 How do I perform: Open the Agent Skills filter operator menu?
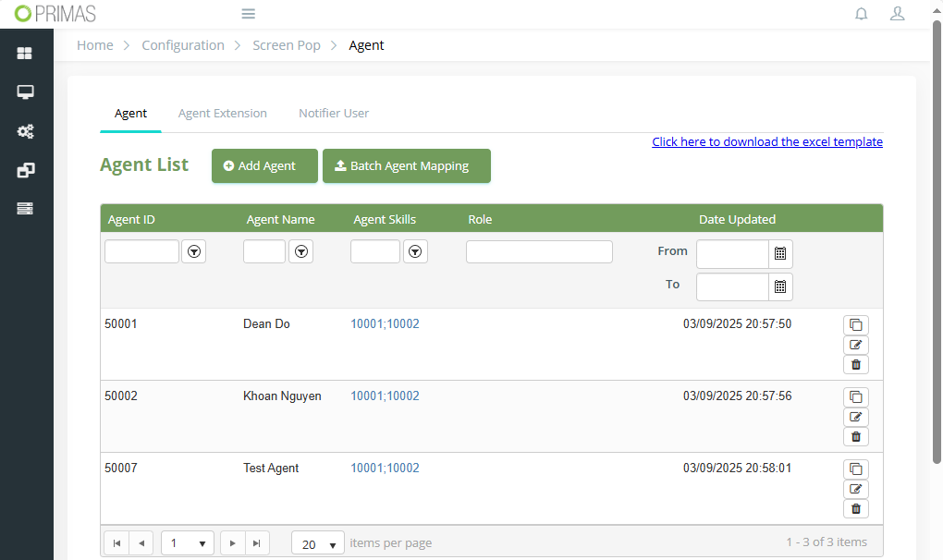[415, 251]
